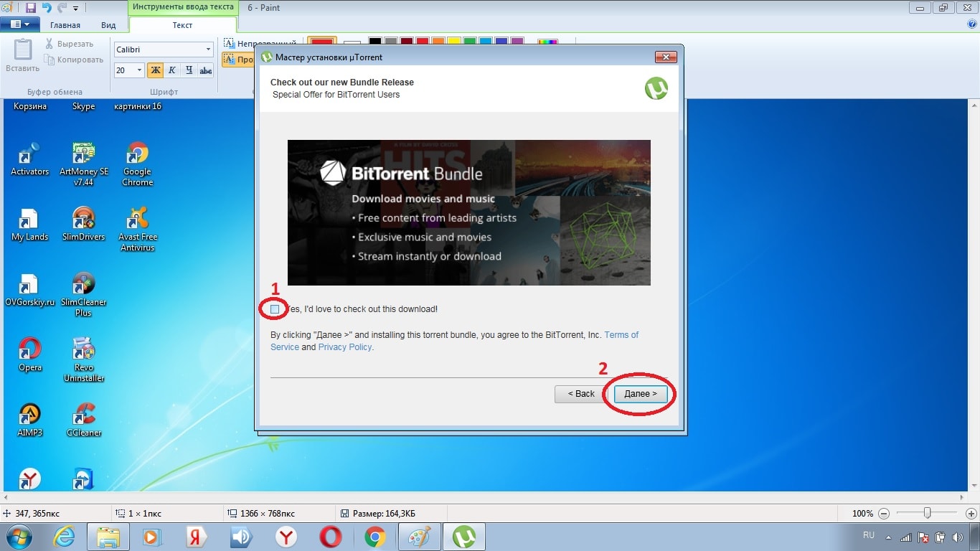The image size is (980, 551).
Task: Toggle italic К formatting
Action: tap(172, 70)
